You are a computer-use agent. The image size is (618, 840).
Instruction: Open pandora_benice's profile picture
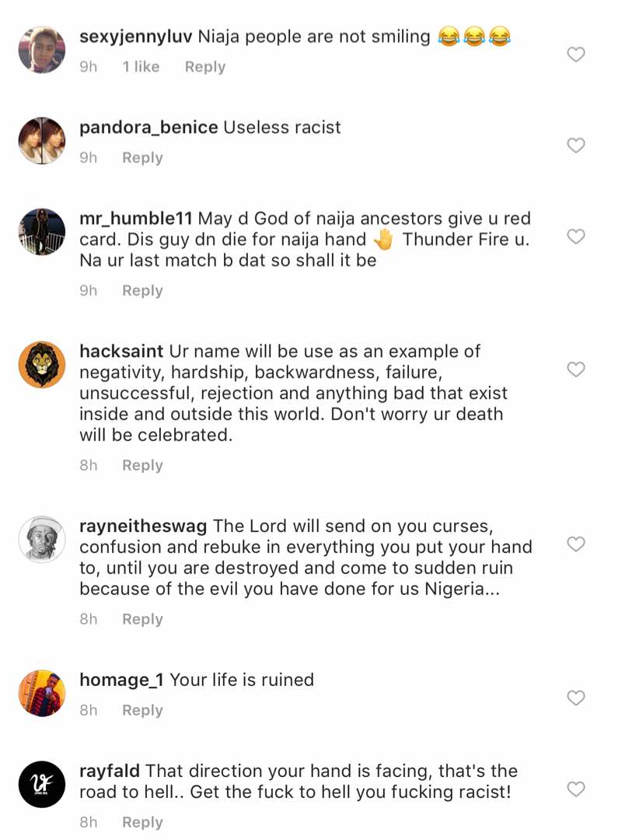(x=42, y=141)
